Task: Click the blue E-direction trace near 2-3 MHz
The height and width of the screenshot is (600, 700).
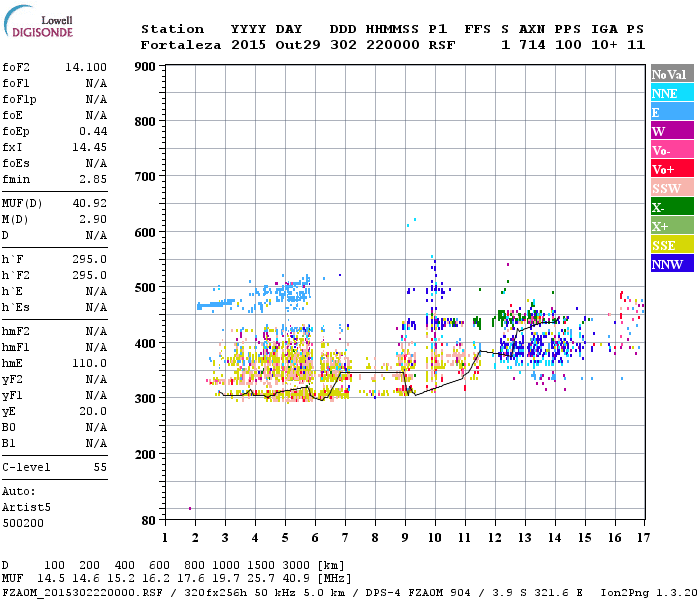Action: point(216,305)
